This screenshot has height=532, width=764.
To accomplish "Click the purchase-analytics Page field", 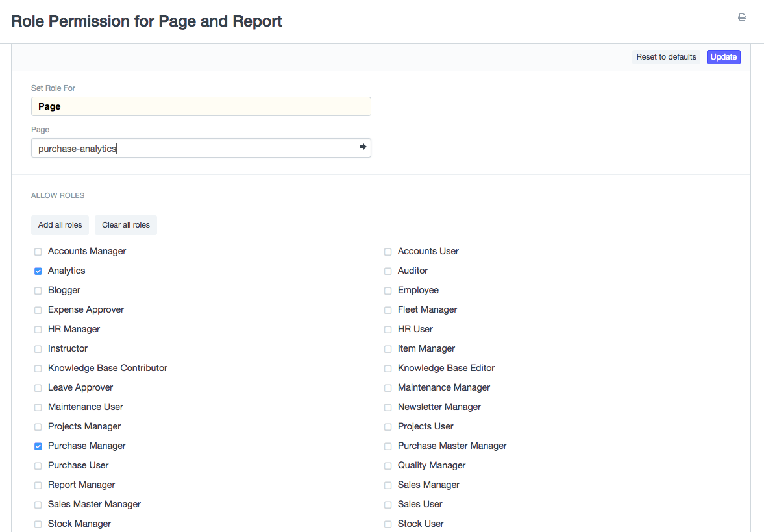I will point(195,149).
